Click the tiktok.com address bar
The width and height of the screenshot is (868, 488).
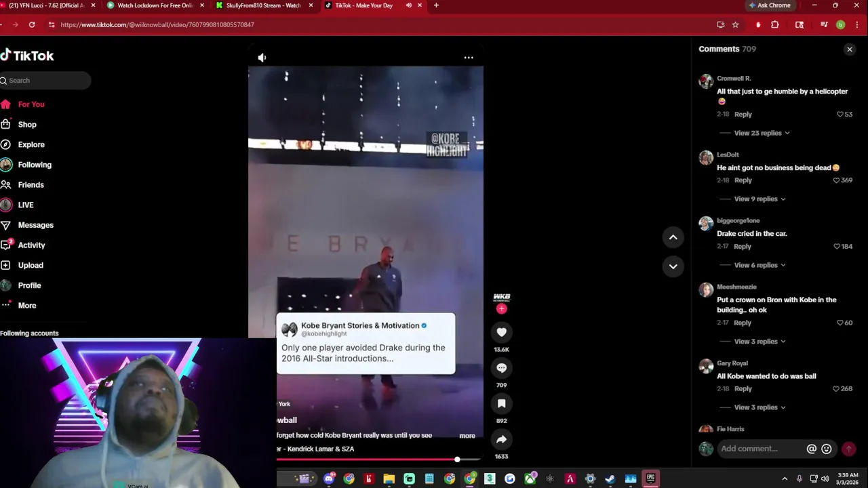[x=380, y=25]
